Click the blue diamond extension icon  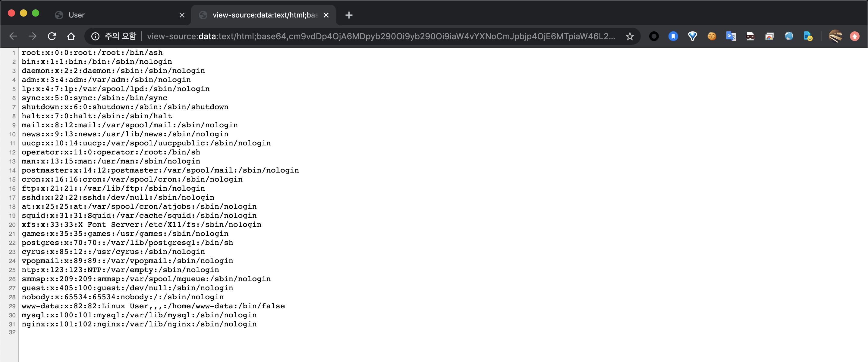pos(693,36)
